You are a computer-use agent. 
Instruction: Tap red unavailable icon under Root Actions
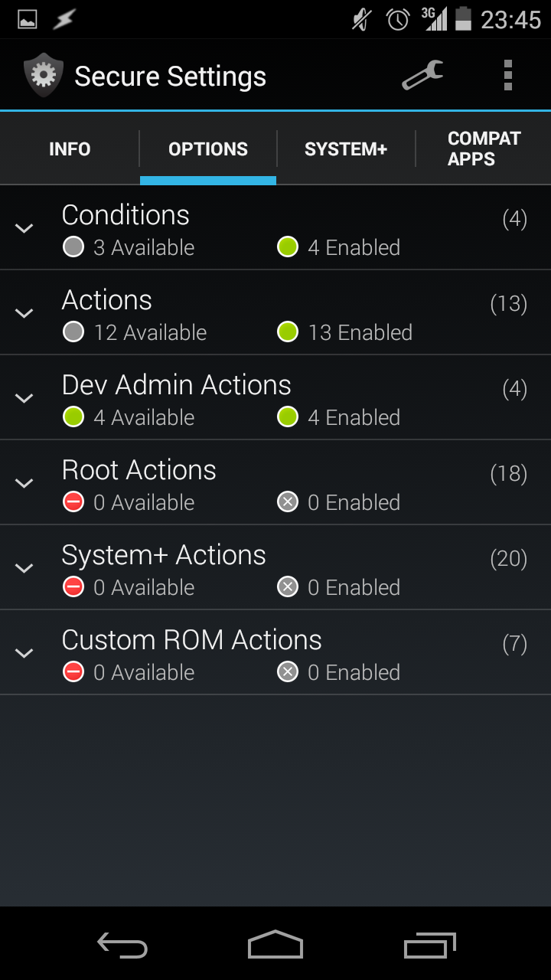click(73, 502)
